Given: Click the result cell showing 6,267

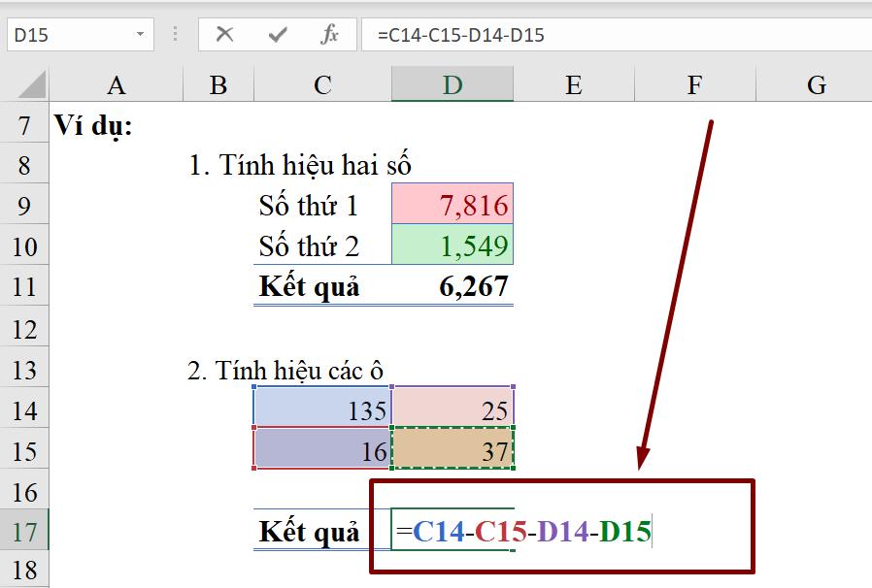Looking at the screenshot, I should pos(452,286).
